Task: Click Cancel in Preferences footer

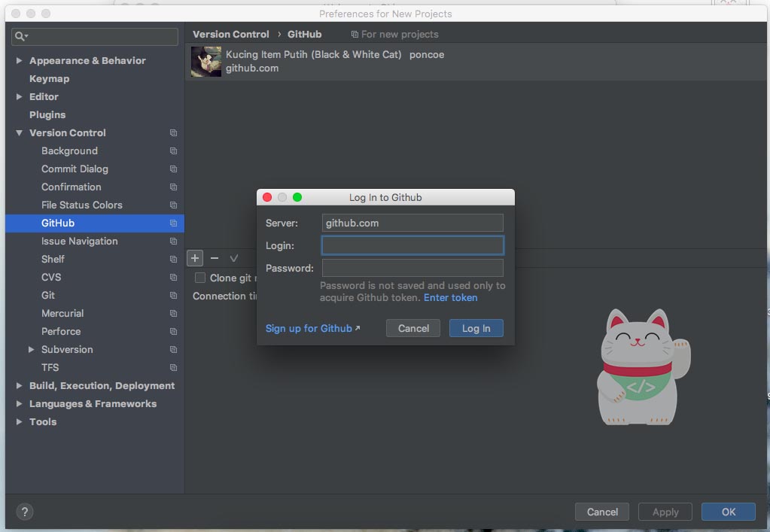Action: coord(602,512)
